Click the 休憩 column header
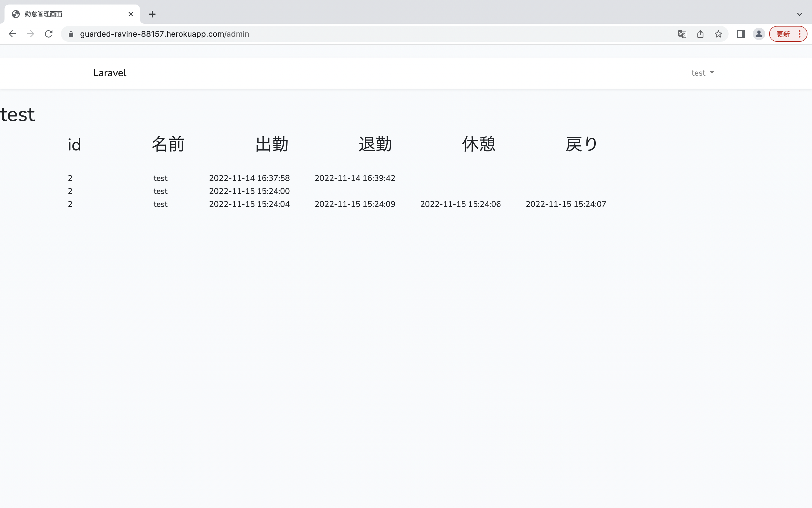 pyautogui.click(x=479, y=144)
